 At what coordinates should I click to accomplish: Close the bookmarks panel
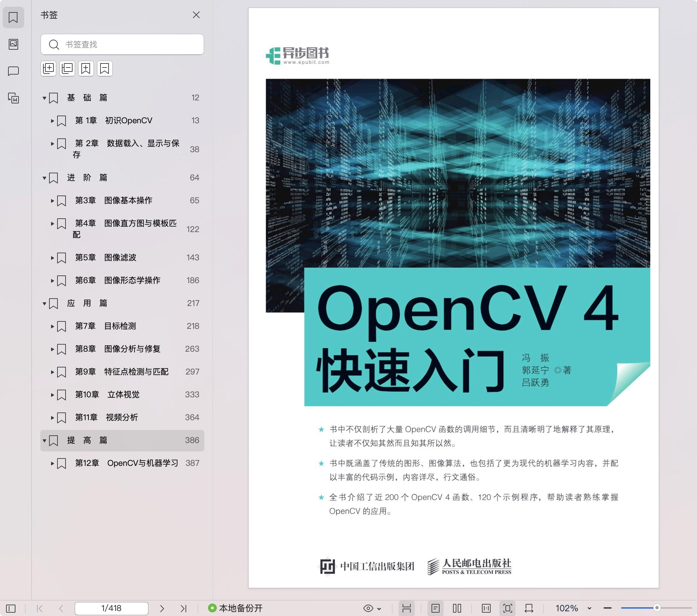click(x=196, y=15)
